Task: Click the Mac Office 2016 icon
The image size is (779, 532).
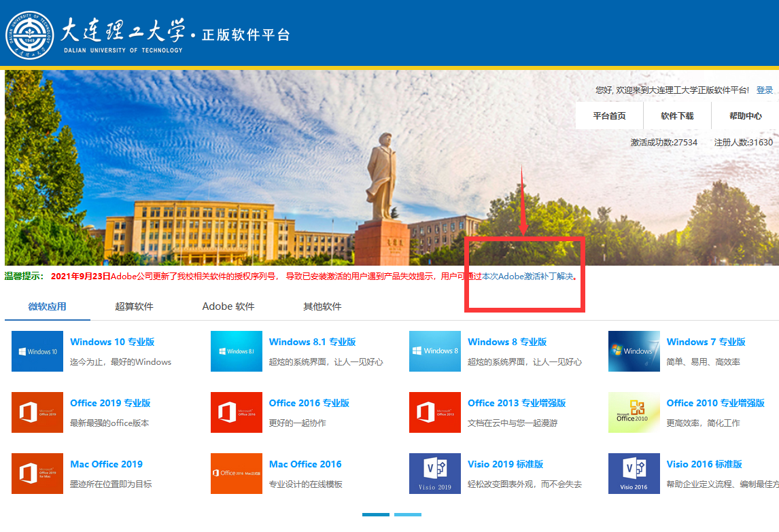Action: [236, 474]
